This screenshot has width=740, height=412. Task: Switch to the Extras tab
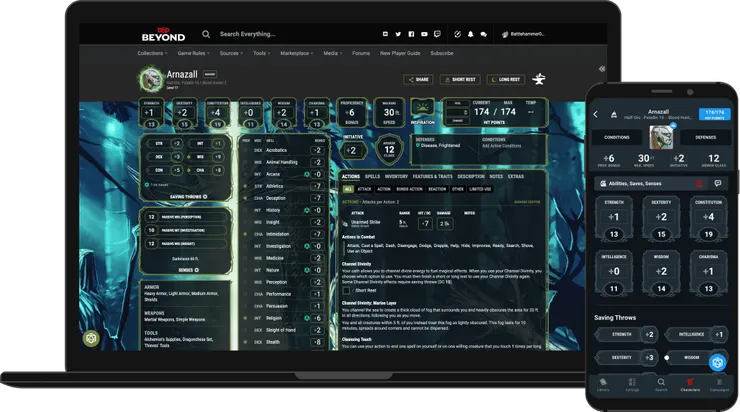tap(516, 177)
